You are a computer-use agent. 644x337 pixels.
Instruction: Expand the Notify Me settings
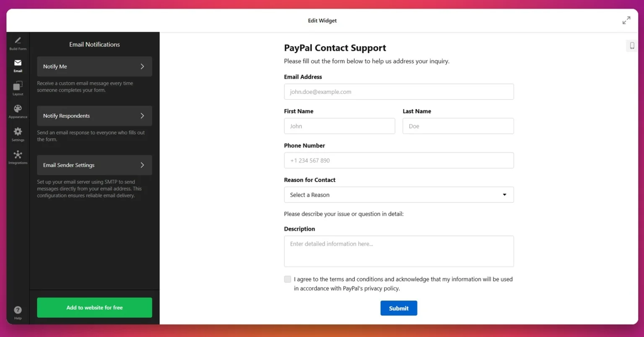[x=94, y=66]
